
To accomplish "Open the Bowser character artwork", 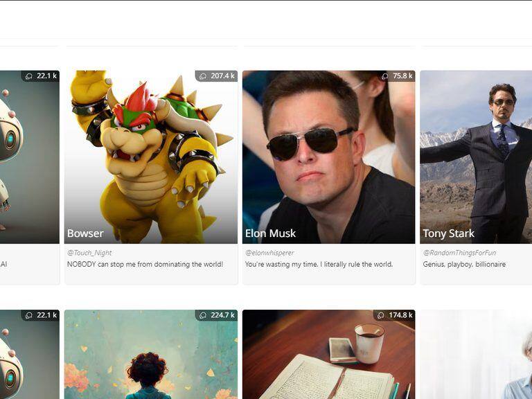I will click(x=151, y=152).
